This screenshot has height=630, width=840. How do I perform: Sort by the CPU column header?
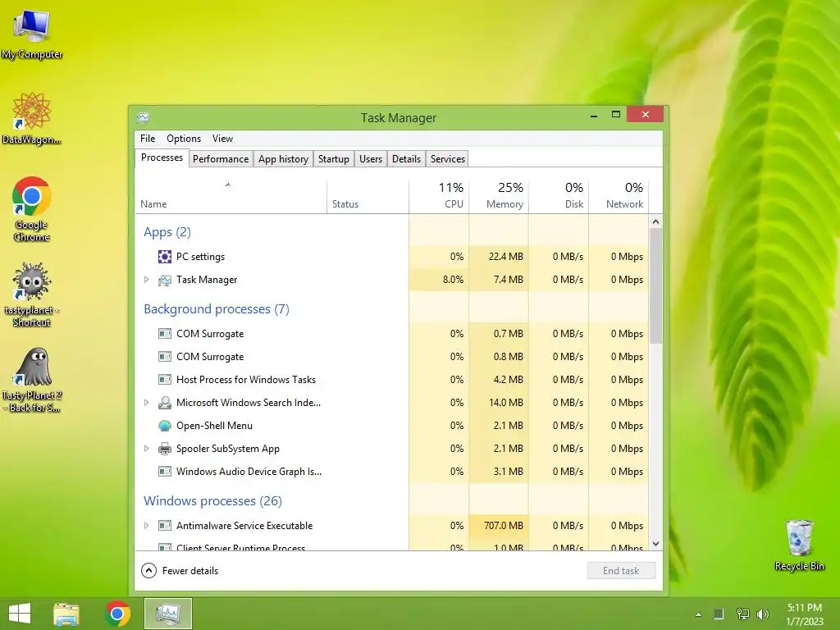click(440, 197)
